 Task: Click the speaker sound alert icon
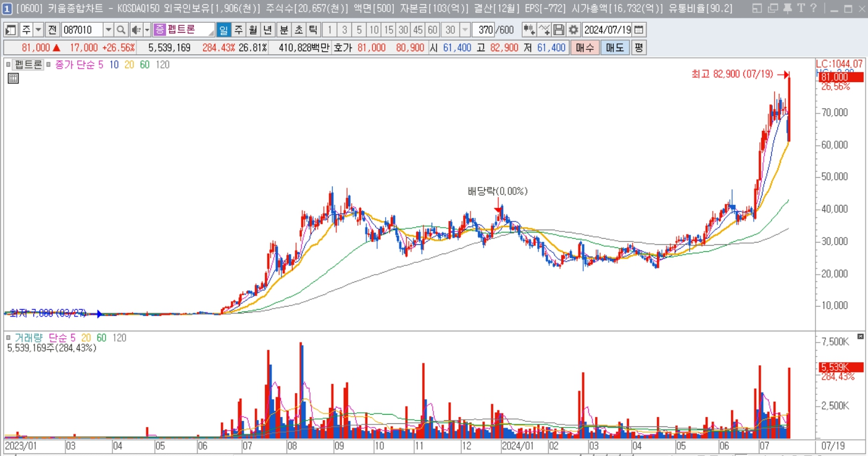136,30
